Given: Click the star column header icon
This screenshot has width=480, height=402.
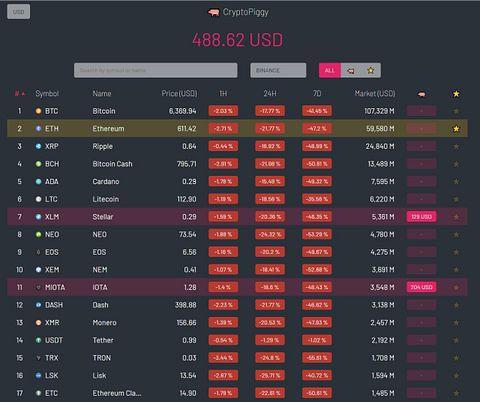Looking at the screenshot, I should 456,94.
